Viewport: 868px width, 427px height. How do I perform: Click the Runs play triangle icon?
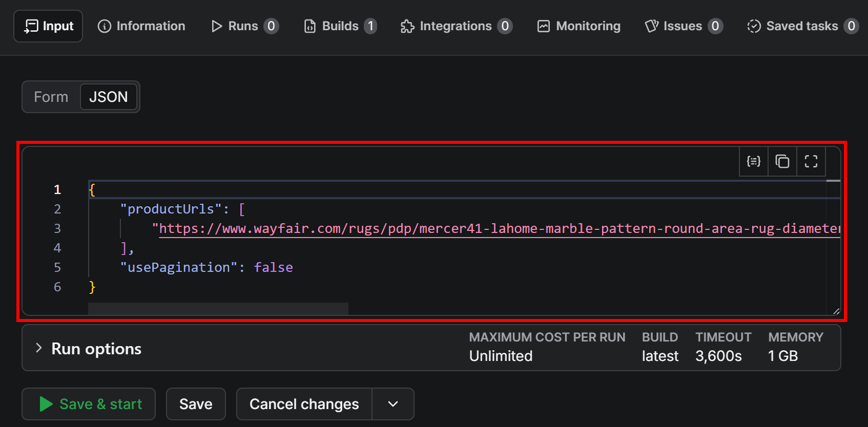[x=217, y=26]
